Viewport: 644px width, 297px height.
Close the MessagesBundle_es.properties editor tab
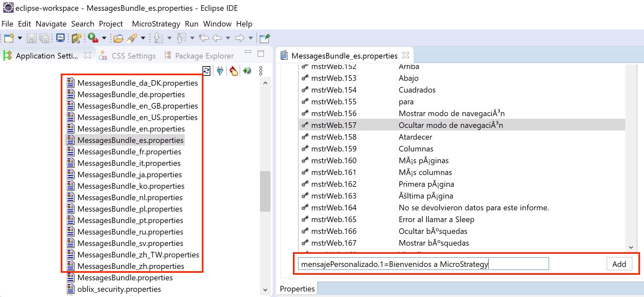(406, 55)
